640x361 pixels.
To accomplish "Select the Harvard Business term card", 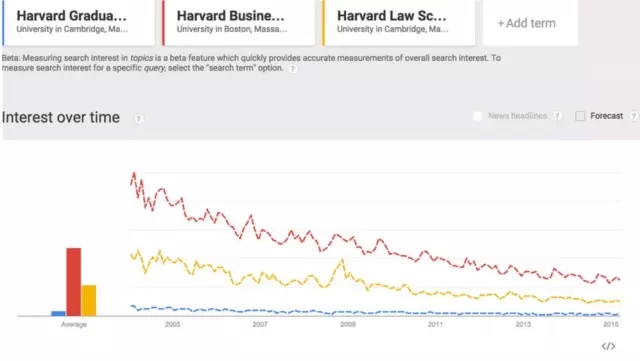I will (238, 22).
